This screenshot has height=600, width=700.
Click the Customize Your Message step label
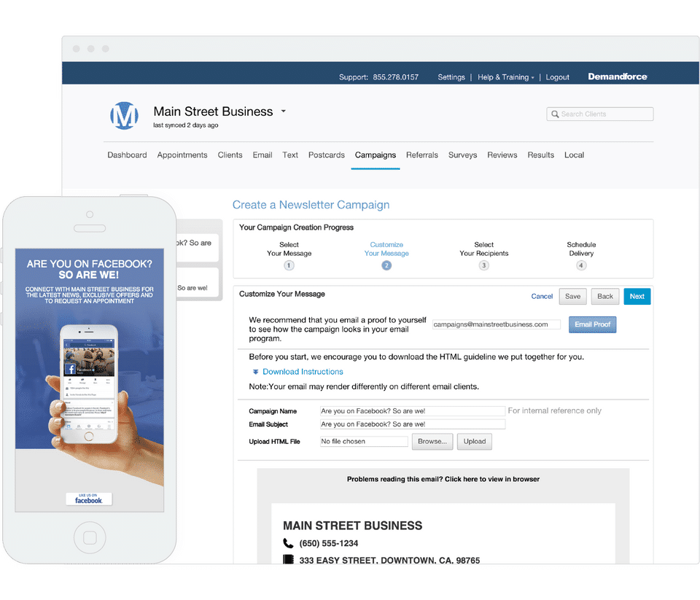(x=386, y=249)
